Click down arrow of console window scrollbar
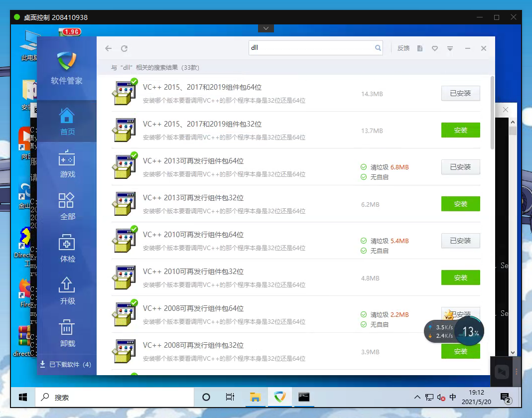This screenshot has height=418, width=532. pos(513,352)
